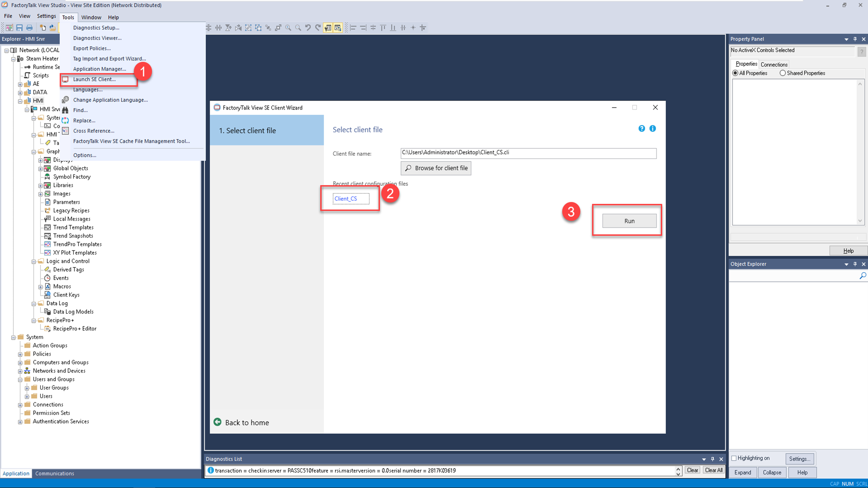
Task: Click the Cross Reference menu icon
Action: point(65,130)
